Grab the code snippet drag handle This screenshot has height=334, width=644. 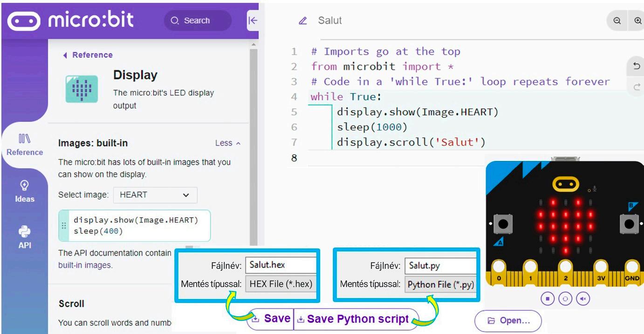click(x=64, y=226)
